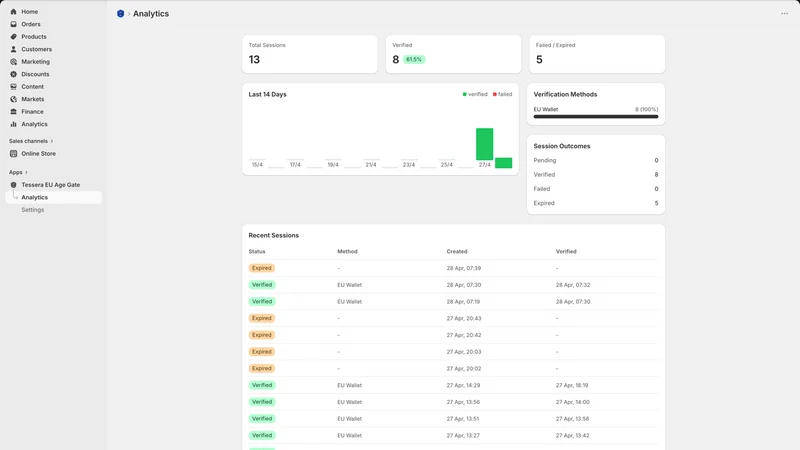Viewport: 800px width, 450px height.
Task: Click Expired badge for 27 Apr, 20:02 session
Action: (x=262, y=368)
